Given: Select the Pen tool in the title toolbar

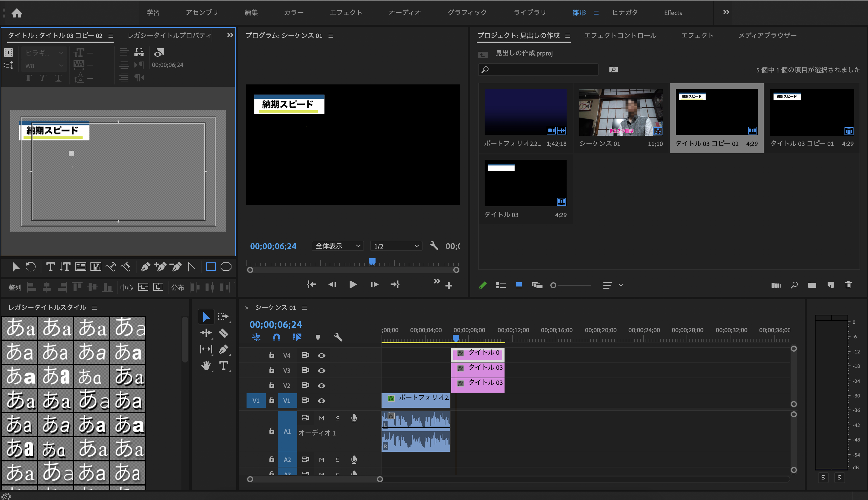Looking at the screenshot, I should coord(146,267).
